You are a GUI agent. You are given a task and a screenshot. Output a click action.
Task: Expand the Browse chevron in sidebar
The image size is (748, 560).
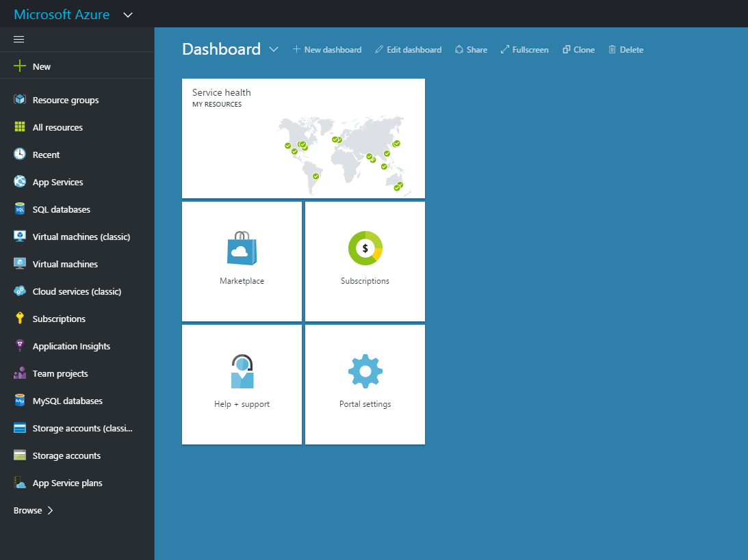coord(50,511)
